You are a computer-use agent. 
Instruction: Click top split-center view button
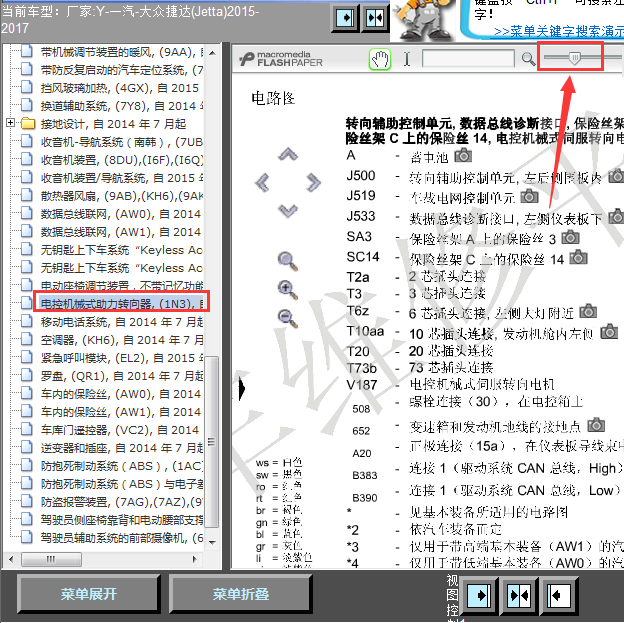pos(375,18)
